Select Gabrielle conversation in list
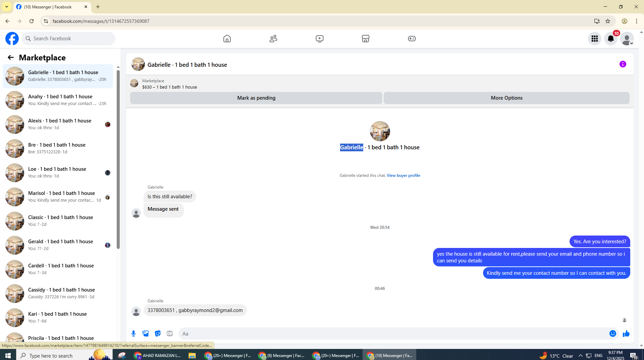This screenshot has width=644, height=360. coord(58,76)
